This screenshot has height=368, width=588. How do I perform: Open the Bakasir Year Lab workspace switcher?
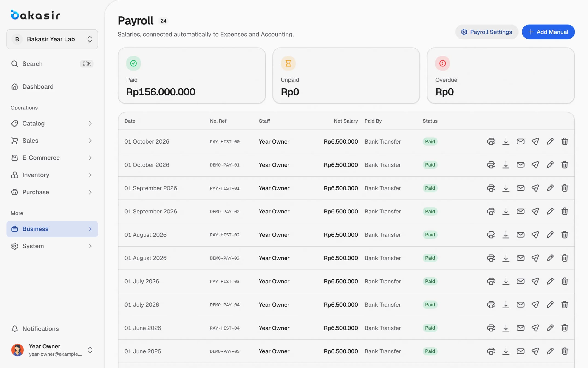[52, 39]
